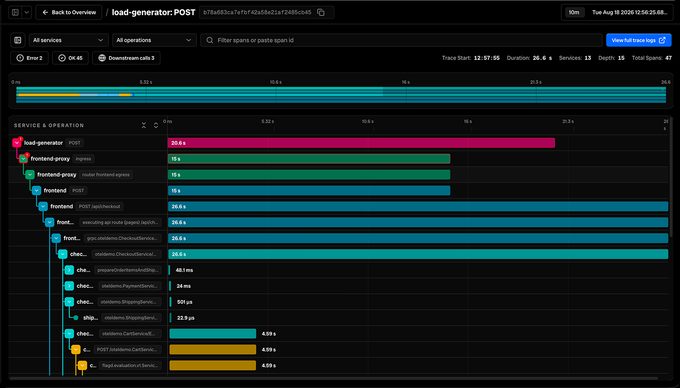Collapse the oteldemo.CheckoutService checkout span
Image resolution: width=680 pixels, height=388 pixels.
pos(62,254)
